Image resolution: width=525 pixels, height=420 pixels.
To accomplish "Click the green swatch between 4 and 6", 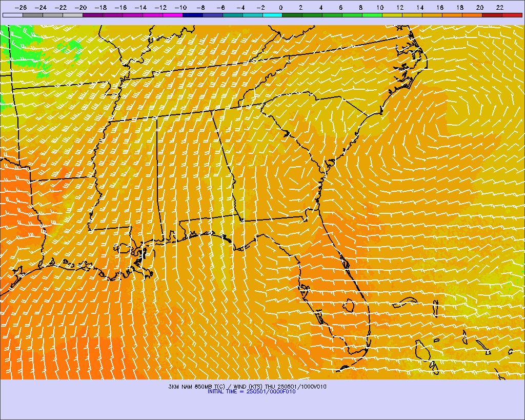I will click(332, 15).
